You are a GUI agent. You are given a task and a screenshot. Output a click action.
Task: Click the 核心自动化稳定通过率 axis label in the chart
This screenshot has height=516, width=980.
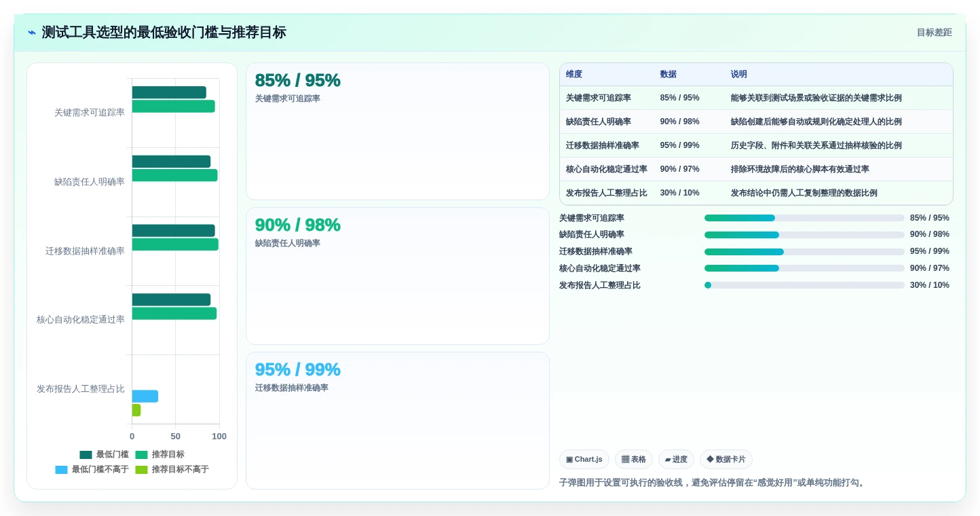(81, 320)
